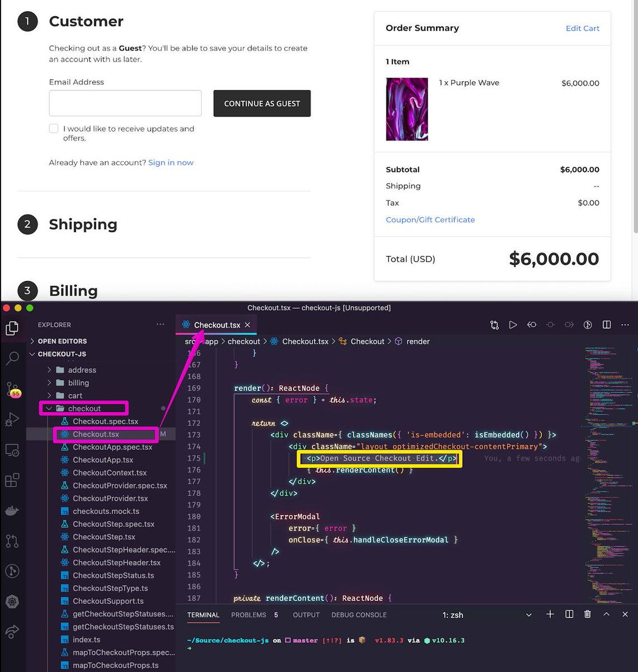Collapse the CHECKOUT-JS section
The height and width of the screenshot is (672, 638).
pyautogui.click(x=62, y=354)
